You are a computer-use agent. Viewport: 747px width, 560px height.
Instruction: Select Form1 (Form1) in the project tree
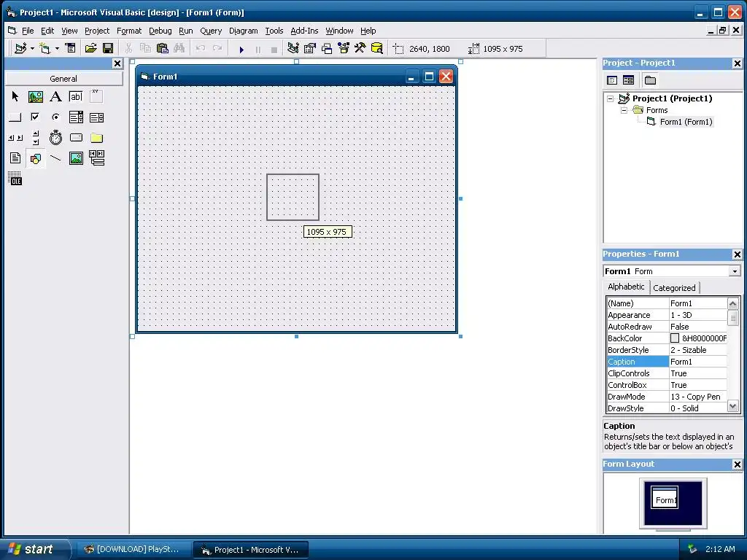coord(686,122)
